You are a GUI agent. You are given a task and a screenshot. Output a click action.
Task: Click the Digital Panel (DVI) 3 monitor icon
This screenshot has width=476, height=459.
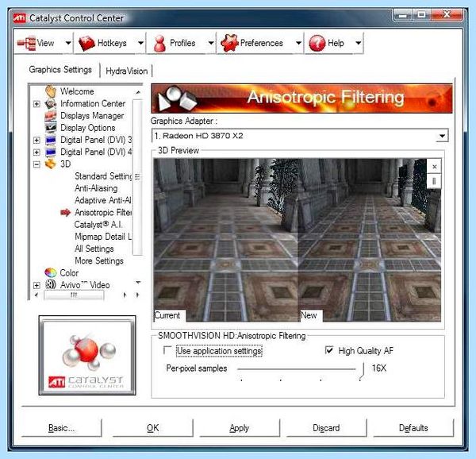[x=51, y=140]
